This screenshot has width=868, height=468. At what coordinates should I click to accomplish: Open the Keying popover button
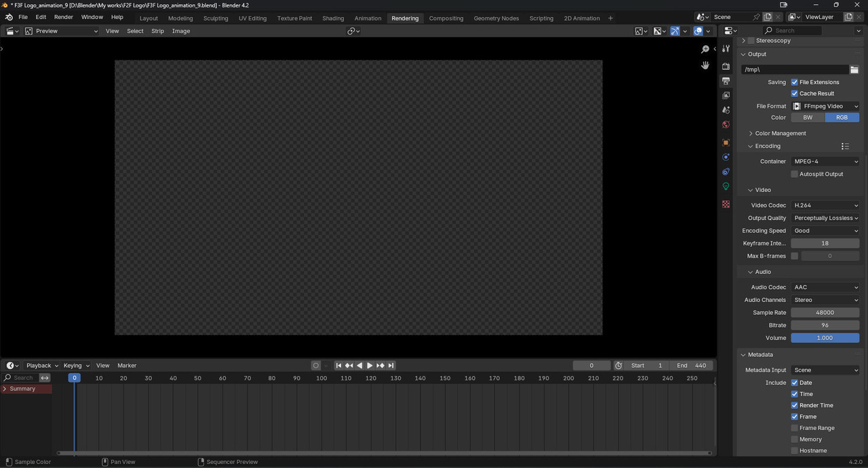pyautogui.click(x=76, y=366)
